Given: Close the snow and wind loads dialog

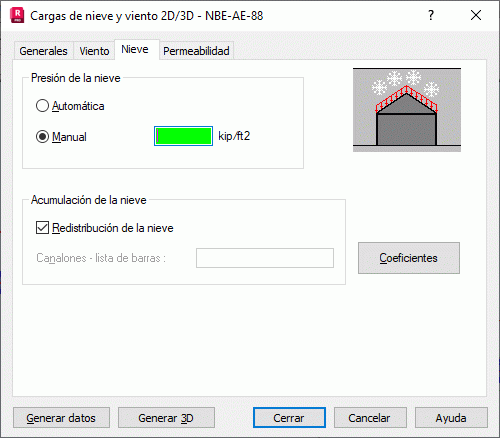Looking at the screenshot, I should point(476,15).
